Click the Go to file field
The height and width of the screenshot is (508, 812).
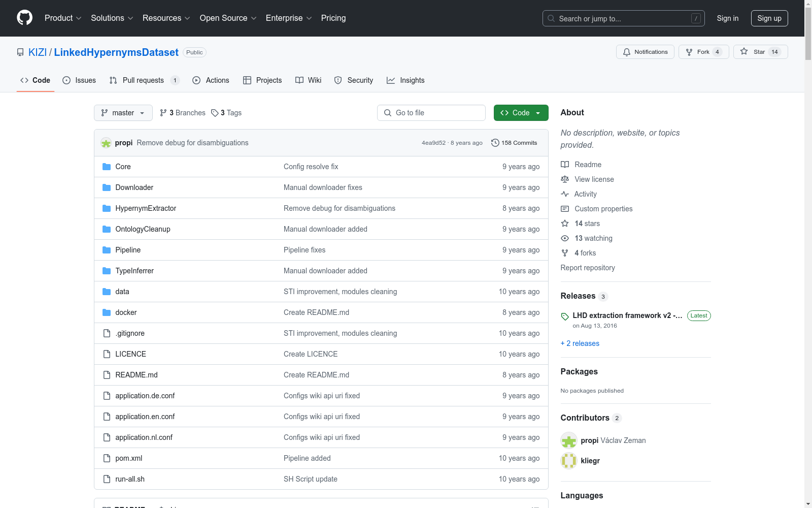(x=431, y=113)
